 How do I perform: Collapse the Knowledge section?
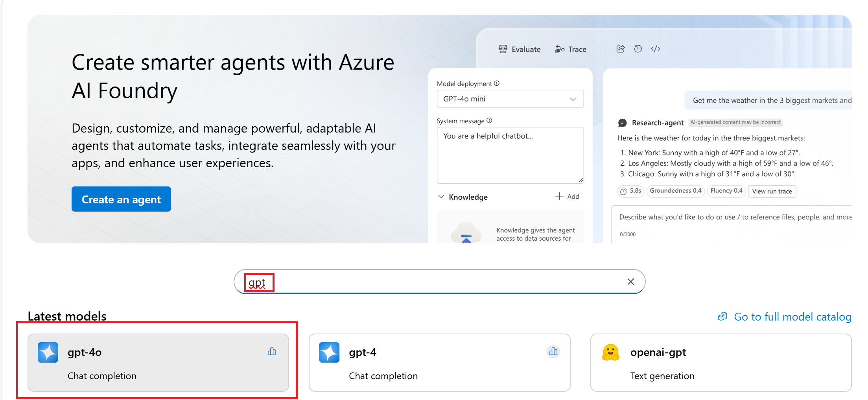(441, 197)
